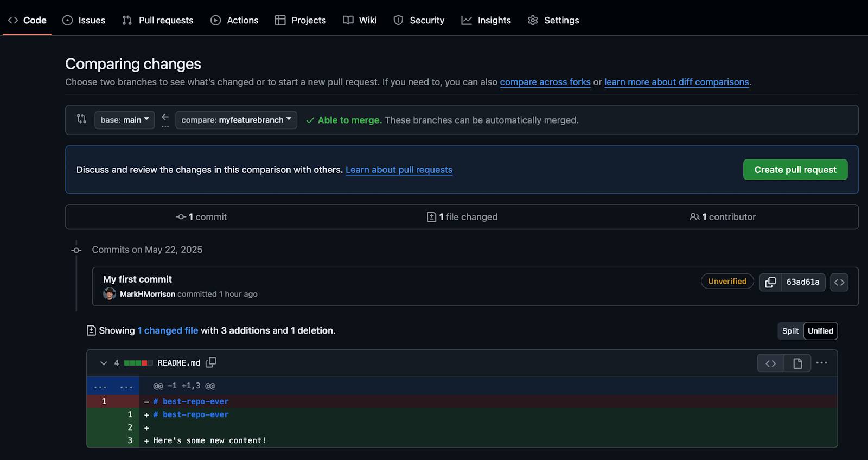Viewport: 868px width, 460px height.
Task: Click the 1 changed file link
Action: click(168, 330)
